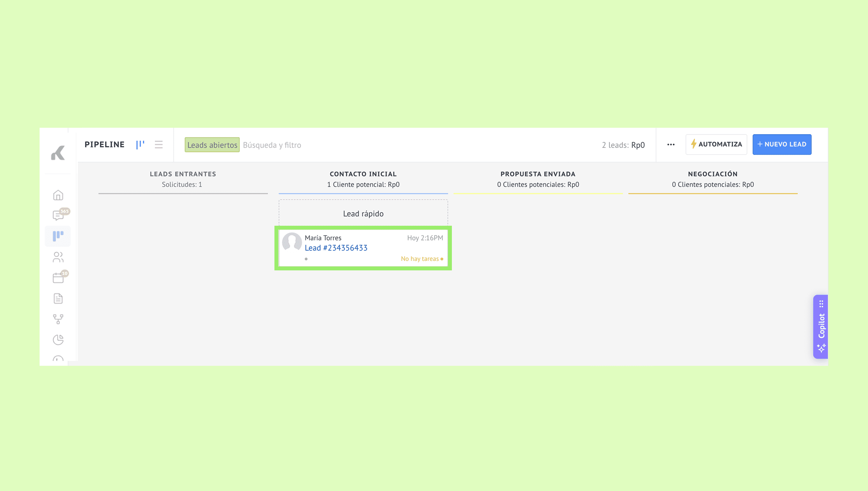Select the Contacto Inicial column header
The width and height of the screenshot is (868, 491).
coord(363,174)
